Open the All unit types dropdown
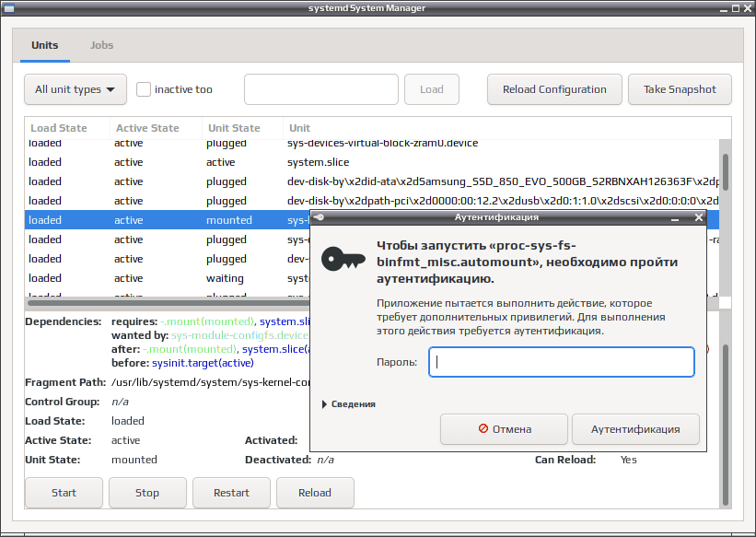The width and height of the screenshot is (756, 537). click(x=76, y=89)
